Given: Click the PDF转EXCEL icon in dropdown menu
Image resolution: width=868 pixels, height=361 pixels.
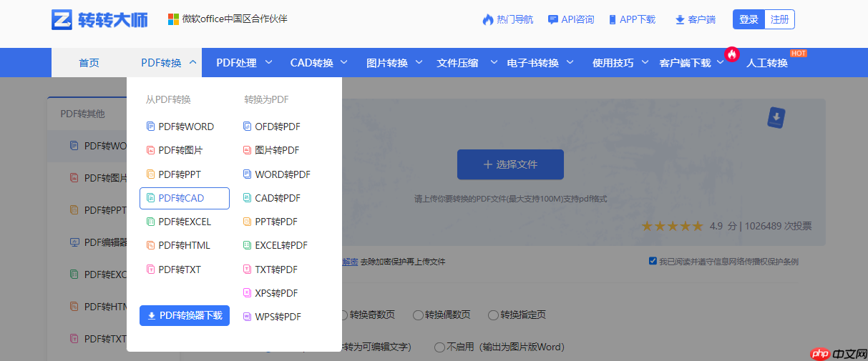Looking at the screenshot, I should click(150, 222).
